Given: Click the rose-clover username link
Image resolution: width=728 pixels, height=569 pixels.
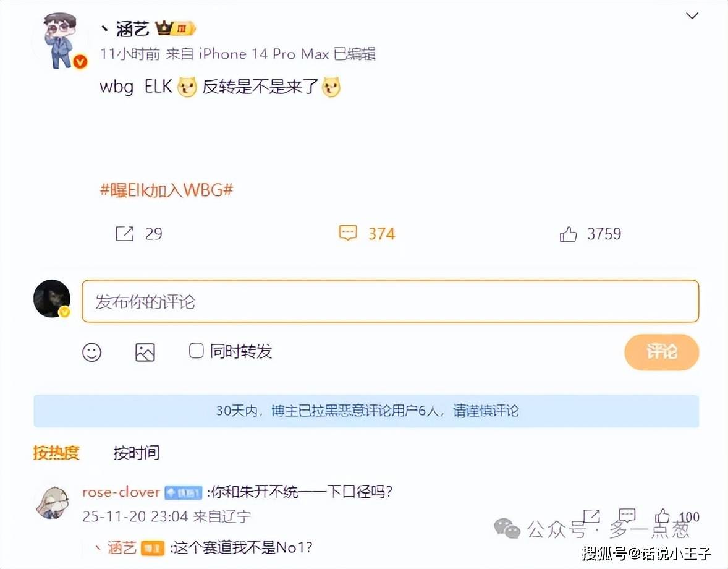Looking at the screenshot, I should tap(121, 492).
